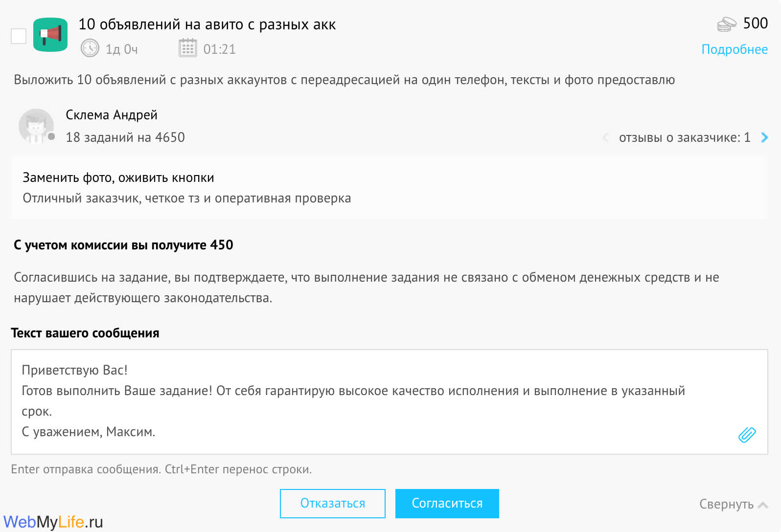Open customer profile Склема Андрей
781x532 pixels.
pyautogui.click(x=112, y=115)
